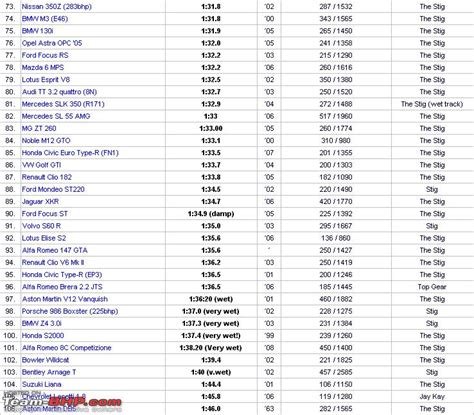The height and width of the screenshot is (415, 474).
Task: Open the Porsche 986 Boxster (225bhp) link
Action: pyautogui.click(x=70, y=311)
